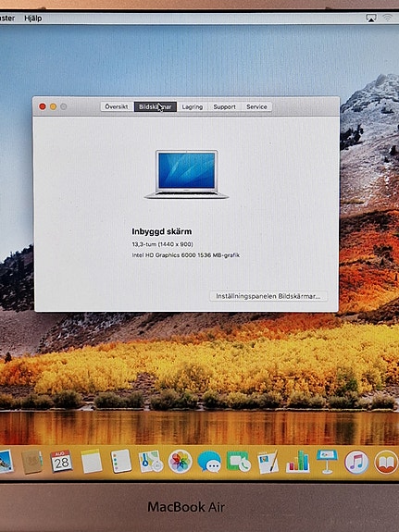Open the Support tab

point(224,107)
